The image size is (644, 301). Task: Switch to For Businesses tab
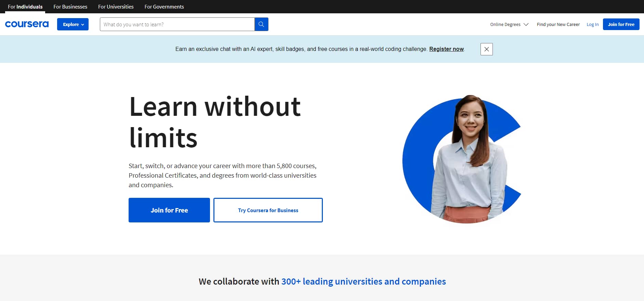click(70, 6)
